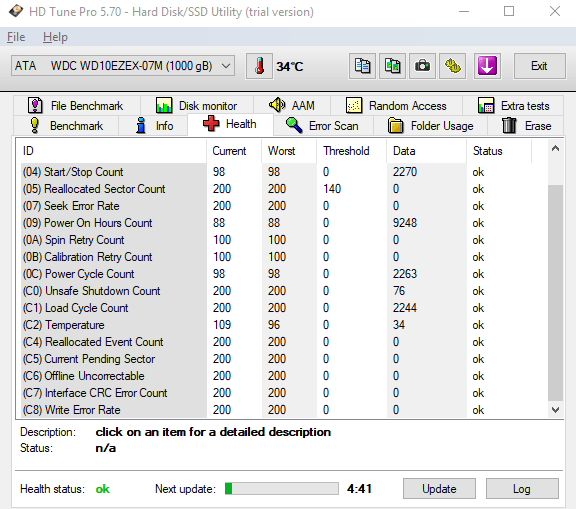Open the Erase tab
576x509 pixels.
point(526,126)
